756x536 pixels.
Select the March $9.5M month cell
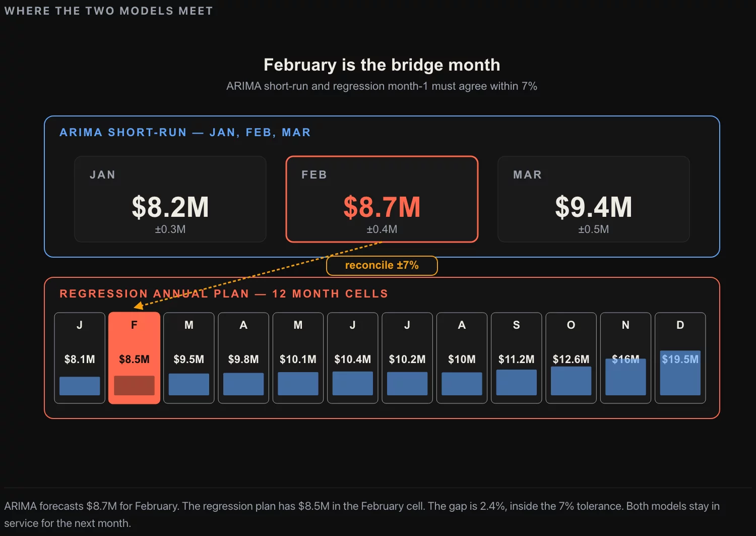click(189, 358)
